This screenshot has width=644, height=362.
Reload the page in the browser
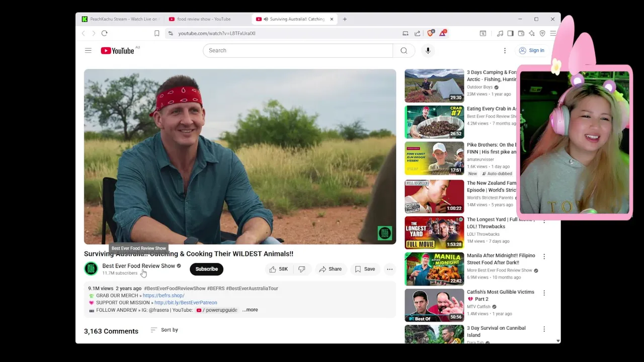coord(104,33)
